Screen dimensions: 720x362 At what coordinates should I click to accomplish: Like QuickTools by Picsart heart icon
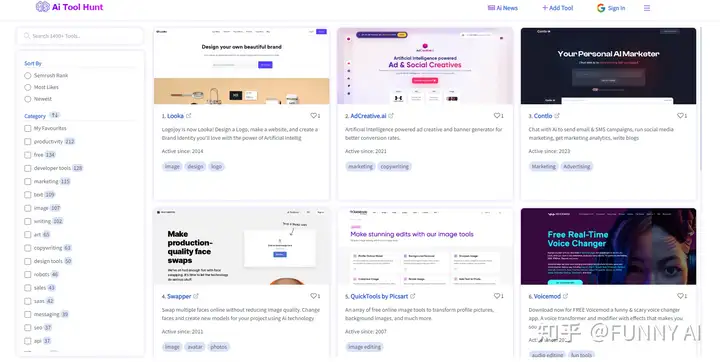point(497,296)
